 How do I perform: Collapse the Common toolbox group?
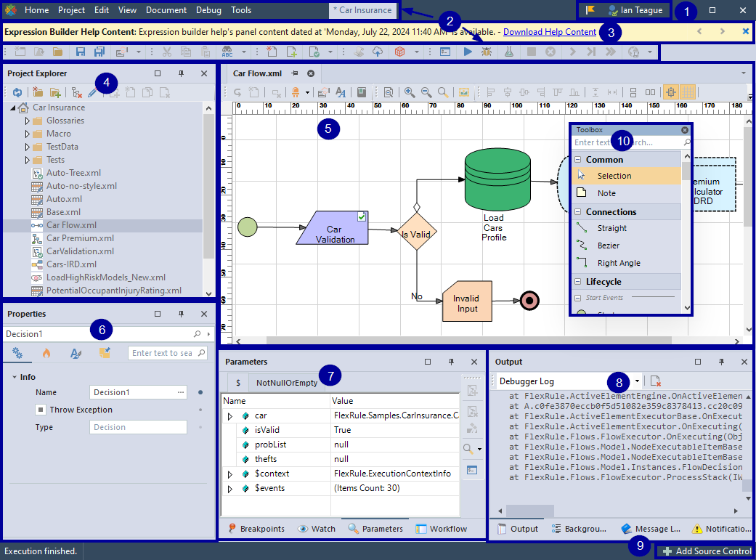(x=577, y=160)
